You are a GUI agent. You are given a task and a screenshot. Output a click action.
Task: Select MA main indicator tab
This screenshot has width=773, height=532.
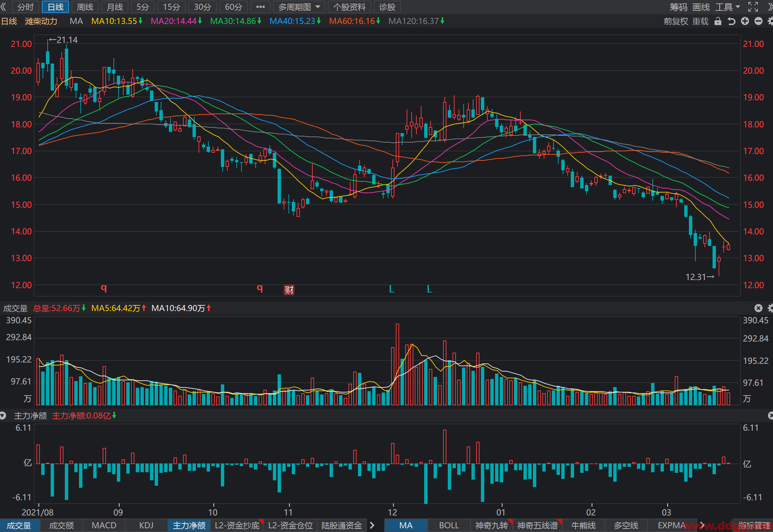[x=406, y=526]
